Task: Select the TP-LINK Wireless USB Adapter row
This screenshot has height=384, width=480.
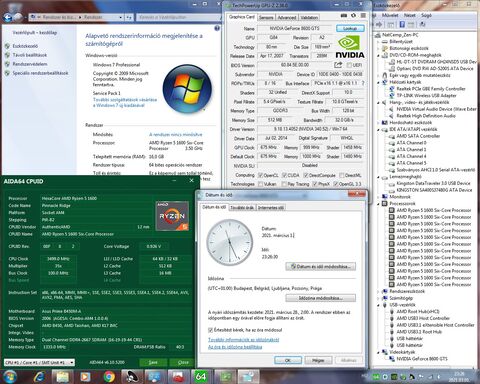Action: click(x=426, y=96)
